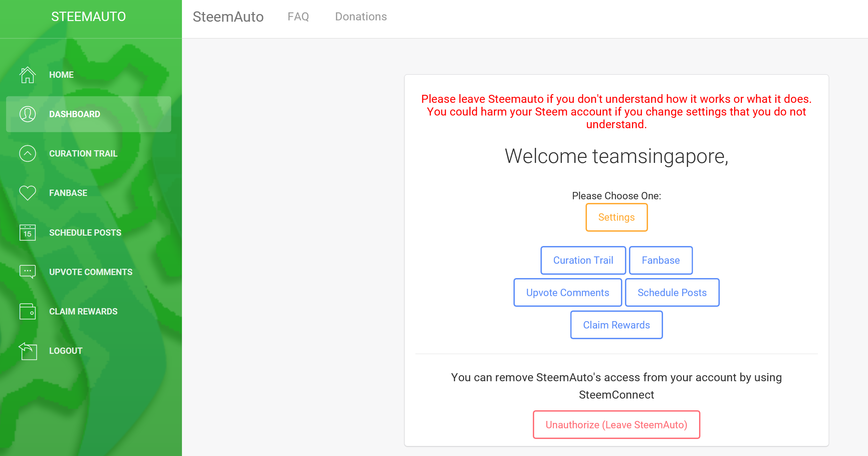
Task: Open Donations in the top navigation
Action: click(361, 16)
